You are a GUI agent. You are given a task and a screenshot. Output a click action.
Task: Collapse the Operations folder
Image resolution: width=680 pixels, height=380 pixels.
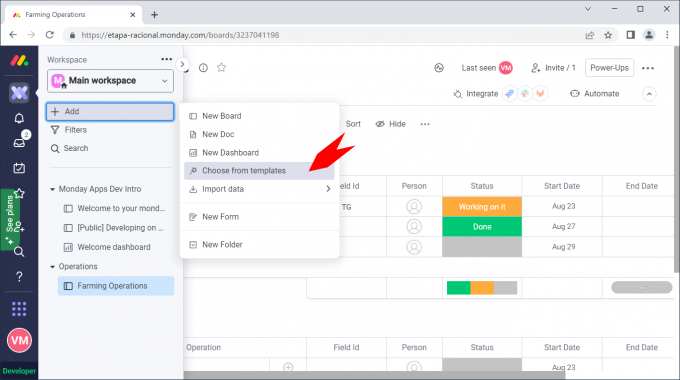coord(52,266)
